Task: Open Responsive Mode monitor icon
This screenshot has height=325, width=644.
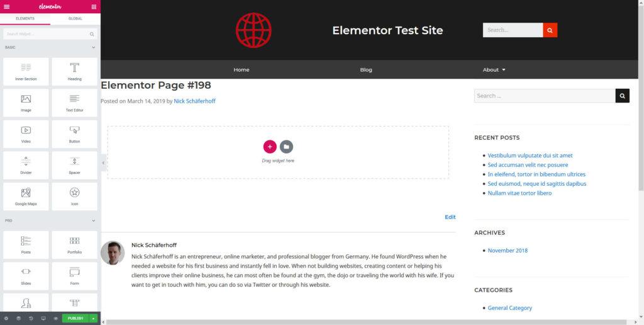Action: [x=43, y=319]
